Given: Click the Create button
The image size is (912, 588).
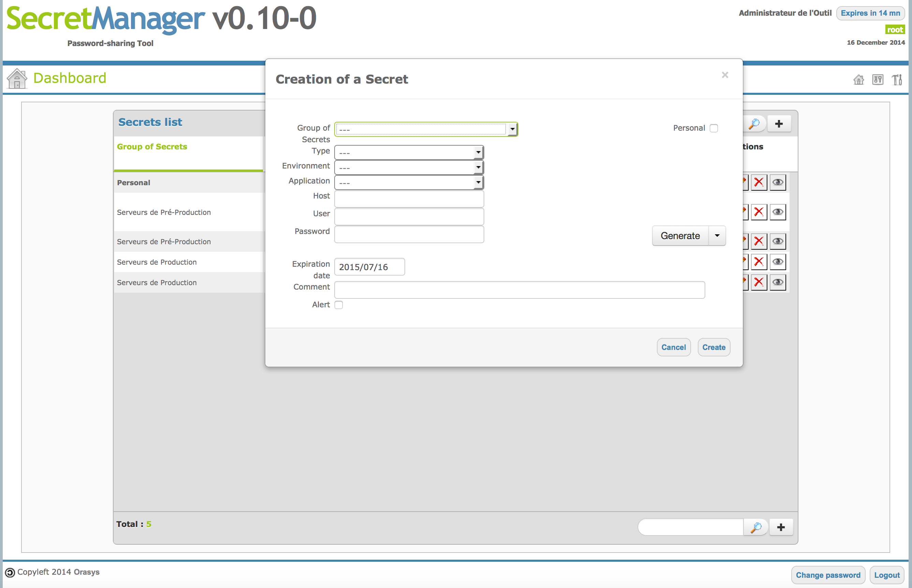Looking at the screenshot, I should 714,347.
